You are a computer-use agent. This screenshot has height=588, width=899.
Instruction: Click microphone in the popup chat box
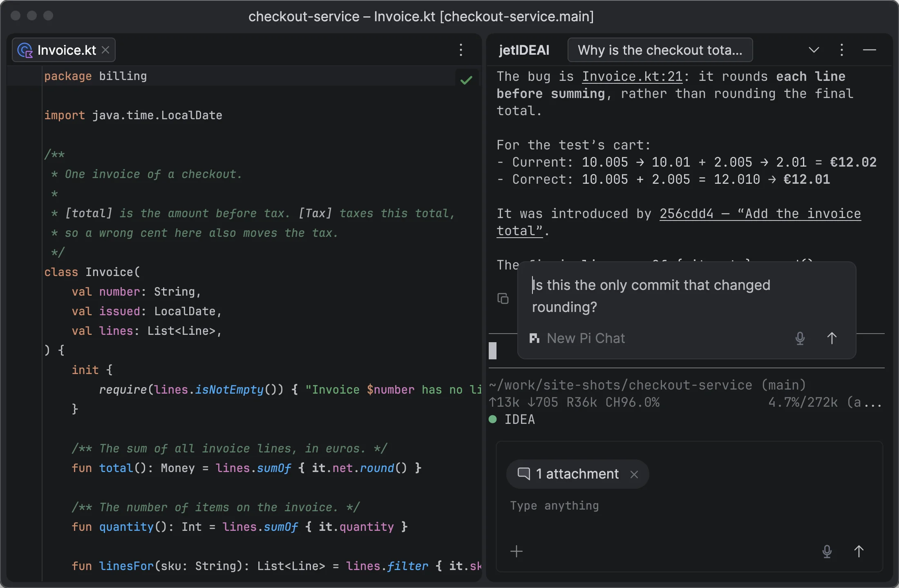800,338
